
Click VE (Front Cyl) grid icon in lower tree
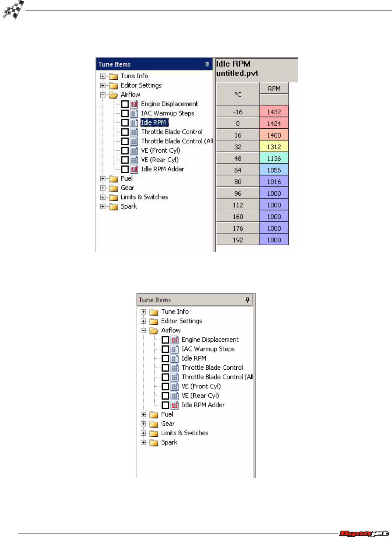click(x=175, y=386)
